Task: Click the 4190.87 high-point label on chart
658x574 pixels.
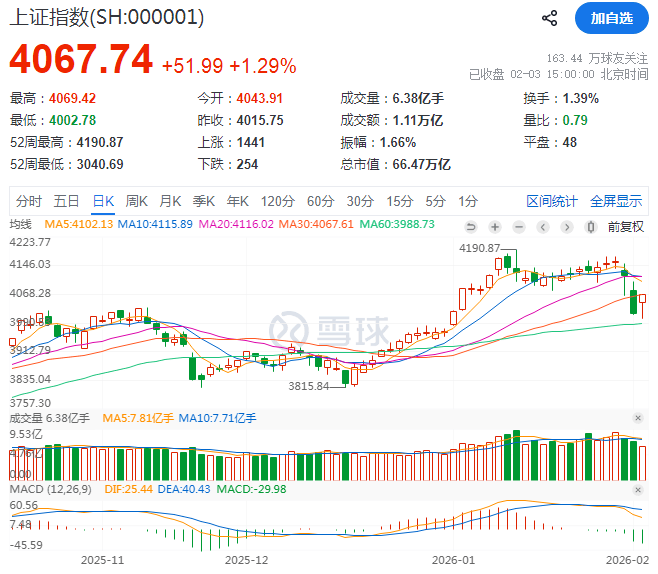Action: click(x=480, y=247)
